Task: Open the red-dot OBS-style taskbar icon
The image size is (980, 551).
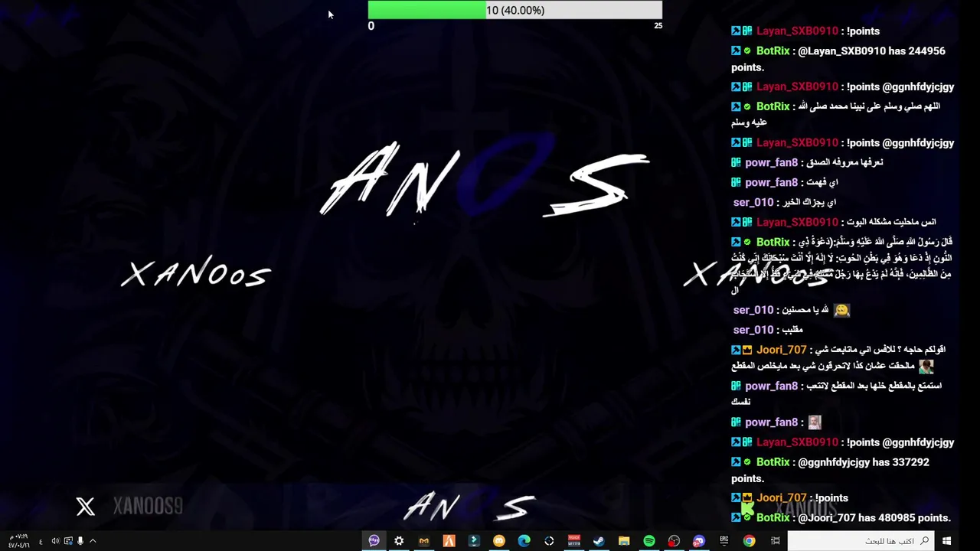Action: 674,541
